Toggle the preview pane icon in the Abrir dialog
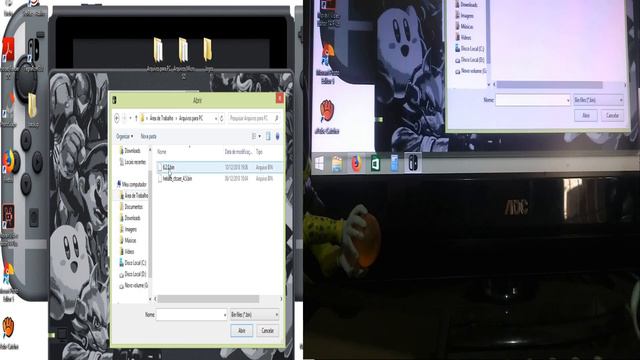The height and width of the screenshot is (360, 640). tap(268, 136)
